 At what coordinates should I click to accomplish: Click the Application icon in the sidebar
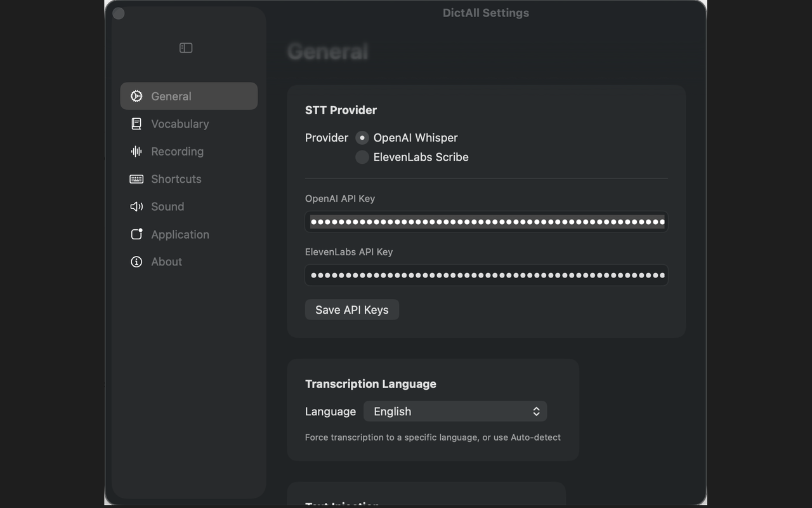[x=136, y=234]
